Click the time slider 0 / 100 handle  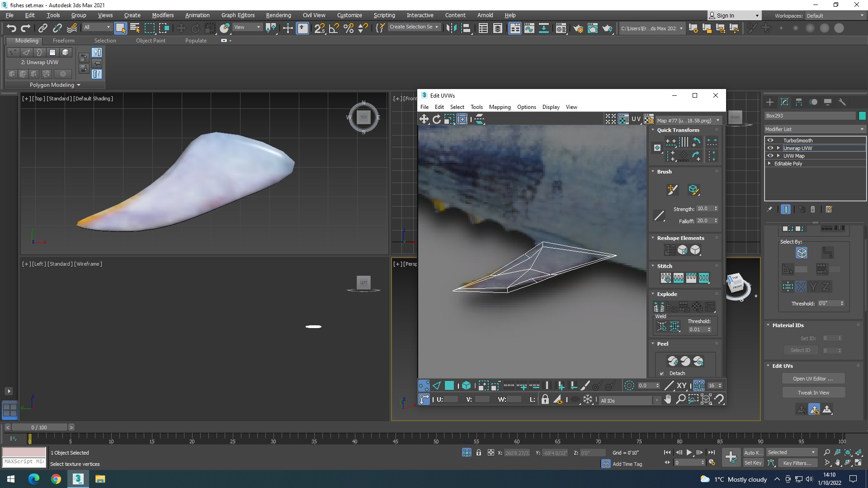[x=39, y=427]
